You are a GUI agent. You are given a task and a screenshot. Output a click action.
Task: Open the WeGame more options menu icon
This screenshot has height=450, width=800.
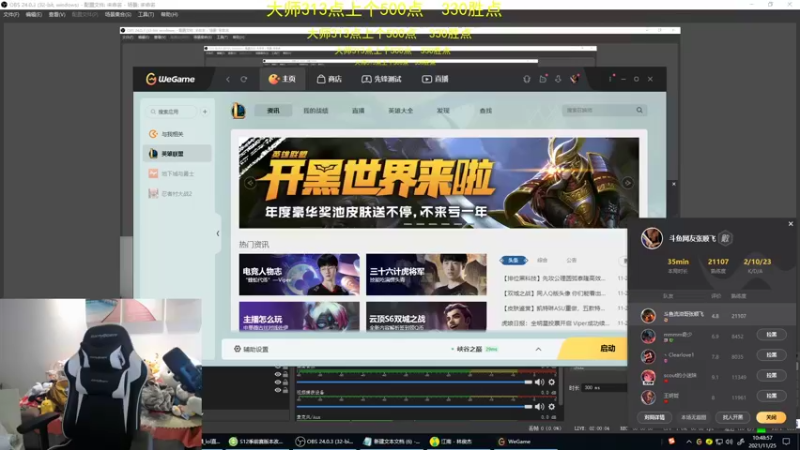coord(610,79)
